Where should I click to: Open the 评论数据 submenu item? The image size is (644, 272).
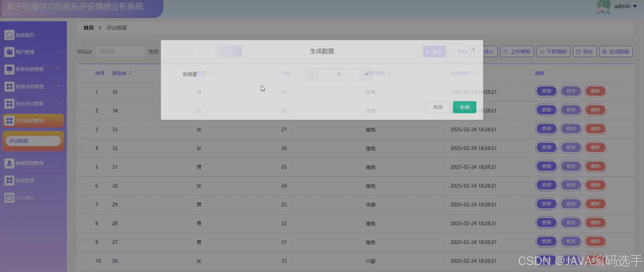pos(33,141)
